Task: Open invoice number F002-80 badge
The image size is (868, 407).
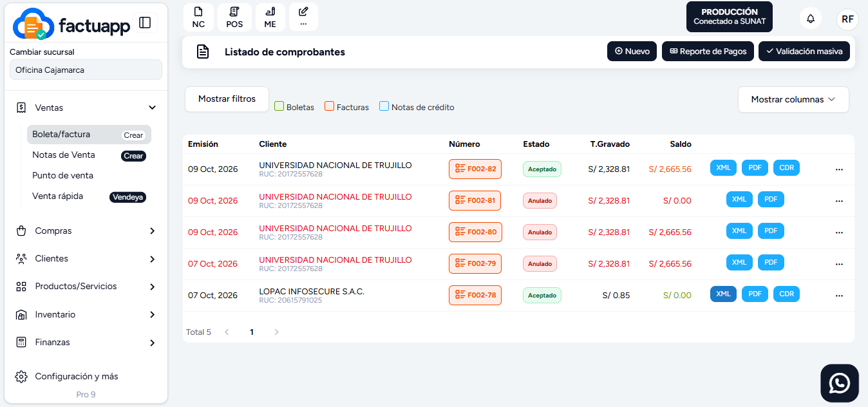Action: click(475, 232)
